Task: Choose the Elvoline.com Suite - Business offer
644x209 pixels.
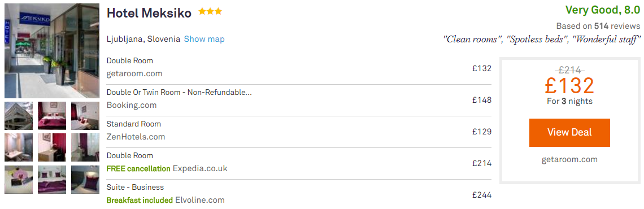Action: 299,194
